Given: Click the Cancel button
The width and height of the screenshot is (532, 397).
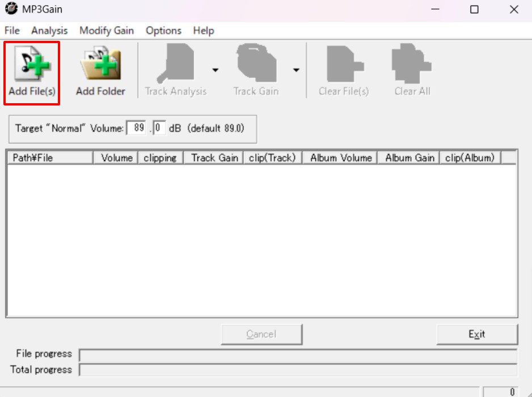Looking at the screenshot, I should coord(261,334).
